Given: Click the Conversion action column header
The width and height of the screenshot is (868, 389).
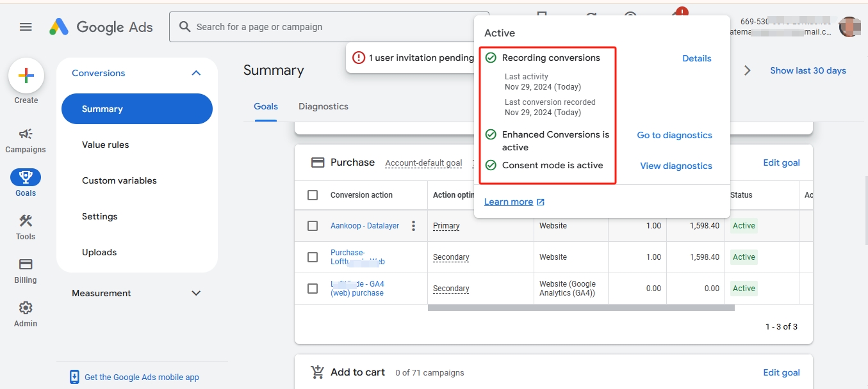Looking at the screenshot, I should click(x=361, y=195).
